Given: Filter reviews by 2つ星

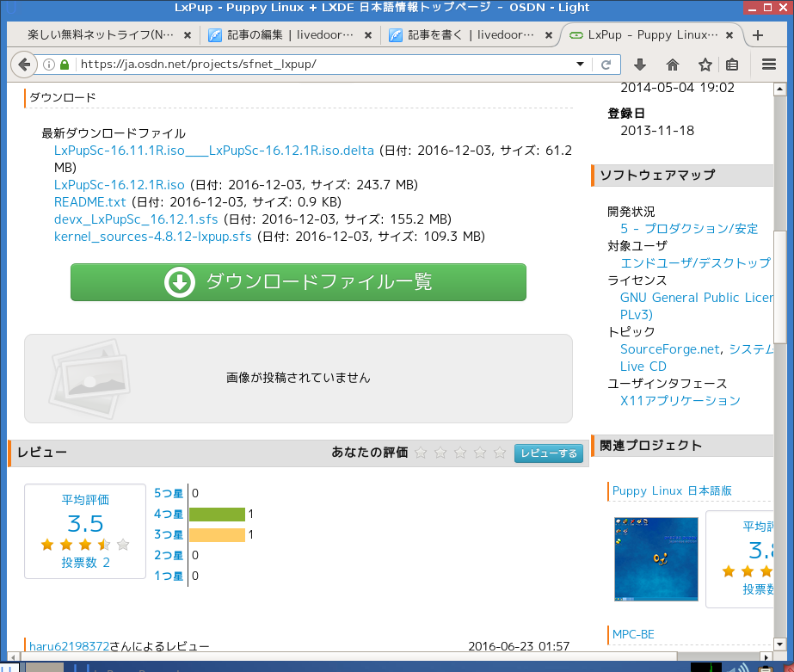Looking at the screenshot, I should (168, 556).
